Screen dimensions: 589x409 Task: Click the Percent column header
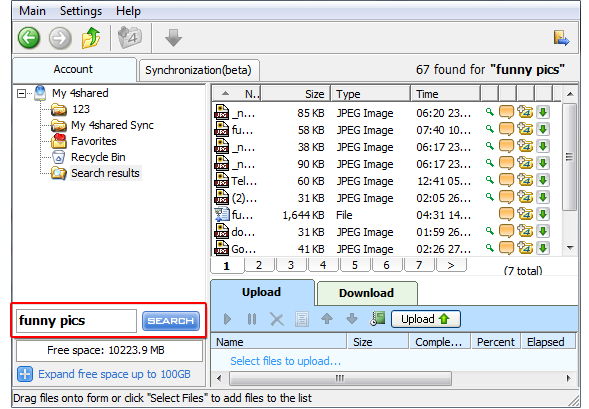[496, 342]
